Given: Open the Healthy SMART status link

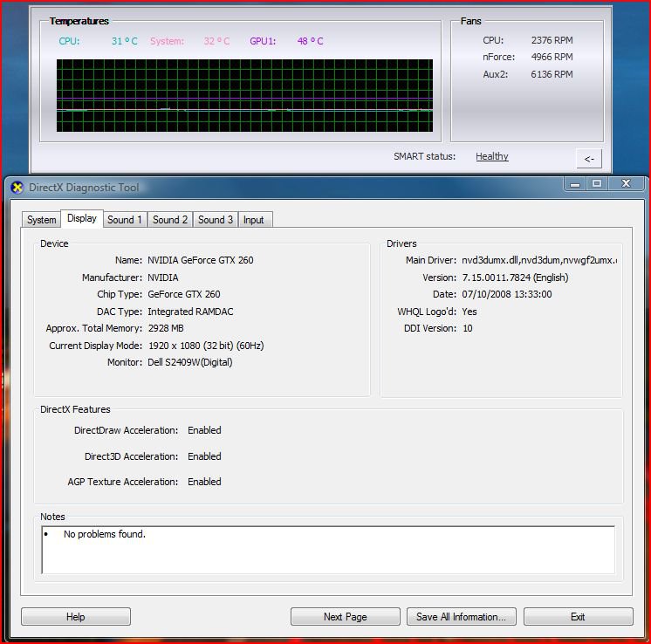Looking at the screenshot, I should tap(492, 156).
